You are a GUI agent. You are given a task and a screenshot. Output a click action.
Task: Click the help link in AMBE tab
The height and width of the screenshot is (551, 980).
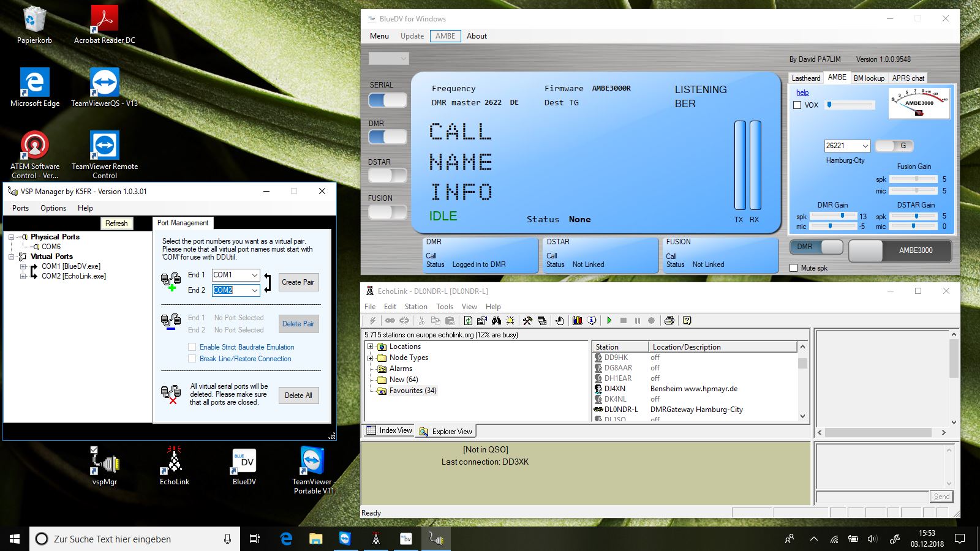pyautogui.click(x=802, y=92)
